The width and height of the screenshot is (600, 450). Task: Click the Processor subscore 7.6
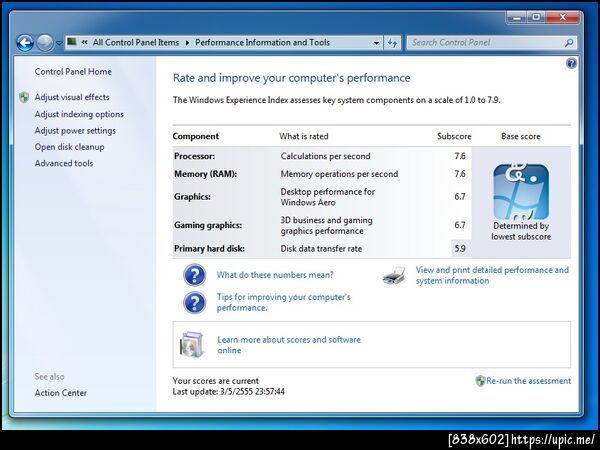click(460, 156)
